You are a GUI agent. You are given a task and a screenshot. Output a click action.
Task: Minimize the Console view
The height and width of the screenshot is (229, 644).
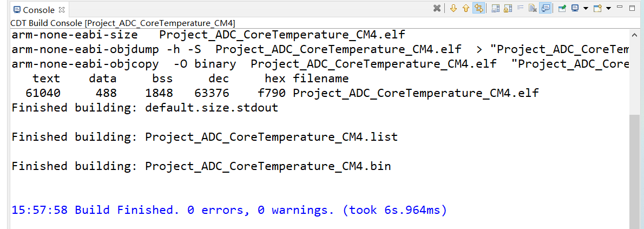621,8
